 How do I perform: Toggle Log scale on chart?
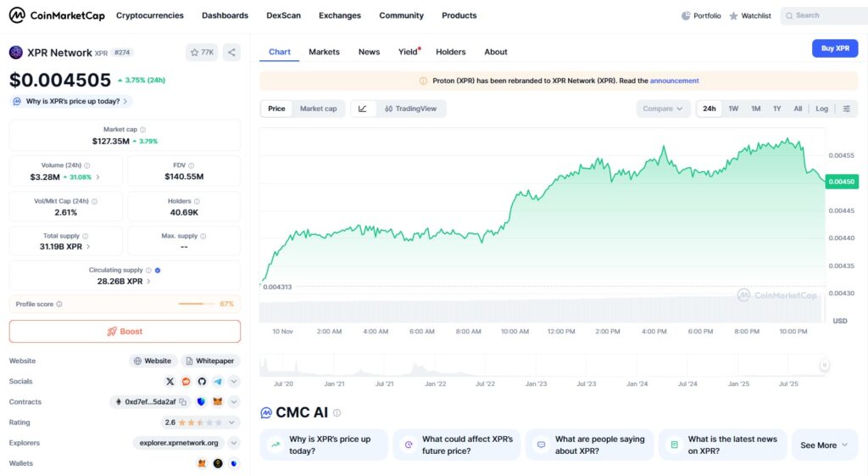coord(821,109)
